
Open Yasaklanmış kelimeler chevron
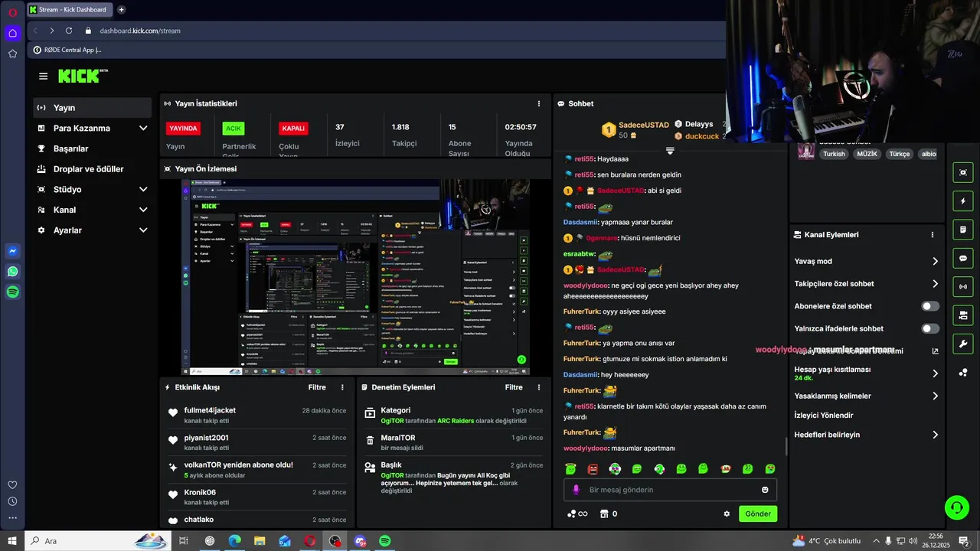click(x=935, y=396)
